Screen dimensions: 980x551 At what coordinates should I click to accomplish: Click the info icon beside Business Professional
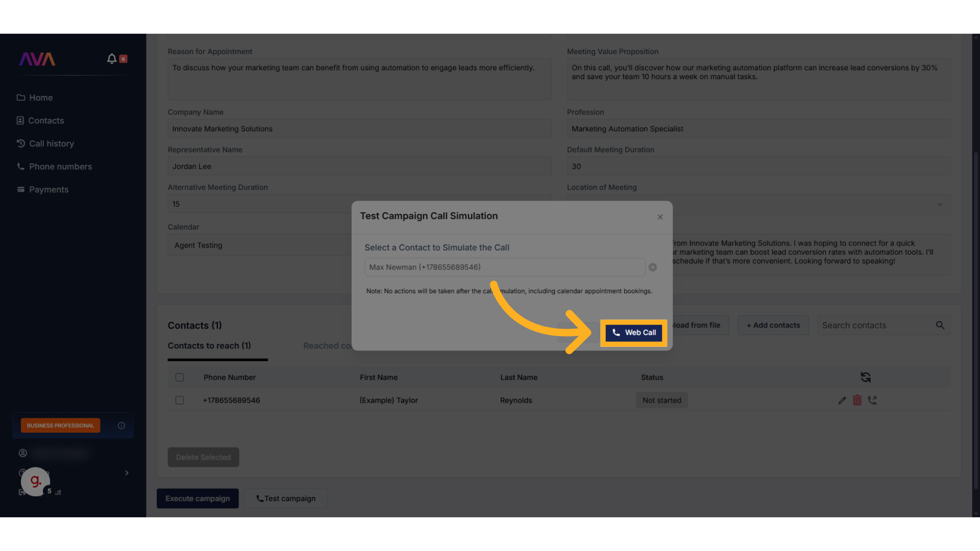click(x=121, y=425)
